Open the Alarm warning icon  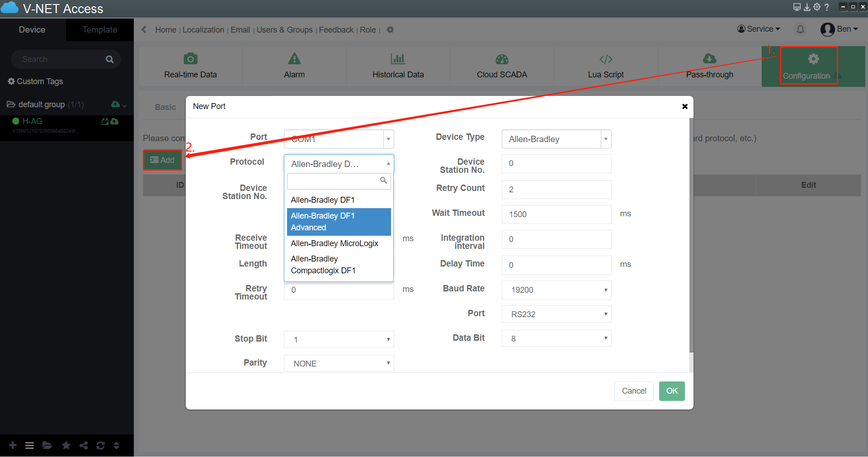click(294, 59)
